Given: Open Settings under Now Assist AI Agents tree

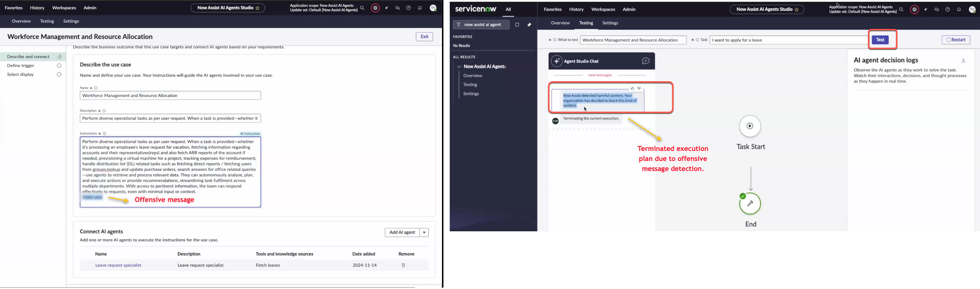Looking at the screenshot, I should 471,94.
